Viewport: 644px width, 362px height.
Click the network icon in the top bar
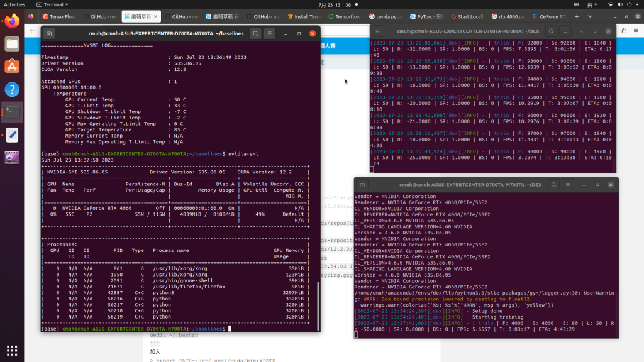click(610, 4)
